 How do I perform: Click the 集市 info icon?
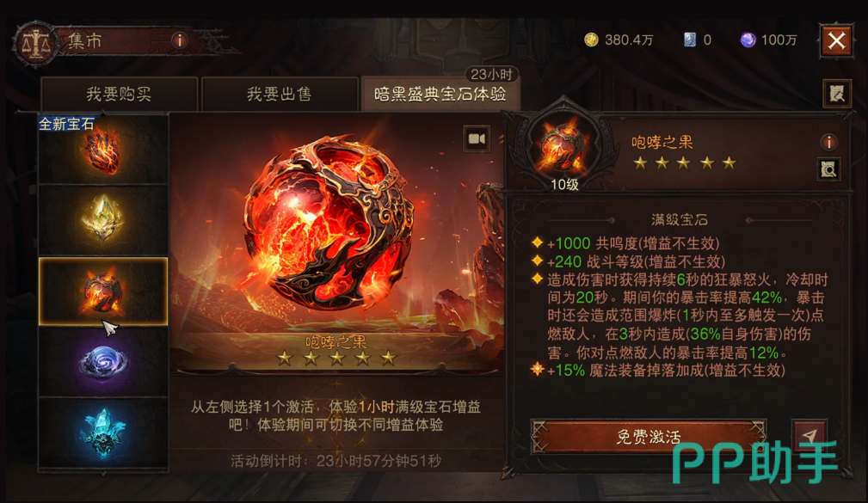click(x=179, y=40)
